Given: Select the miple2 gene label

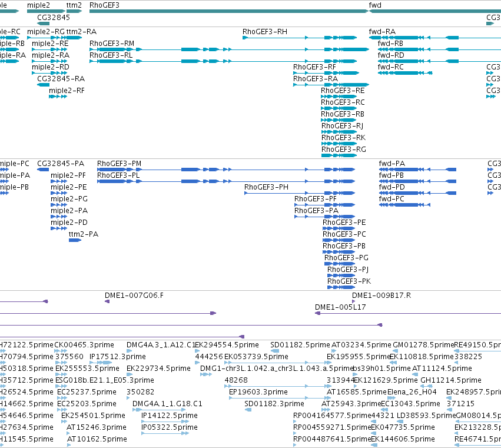Looking at the screenshot, I should [x=38, y=5].
